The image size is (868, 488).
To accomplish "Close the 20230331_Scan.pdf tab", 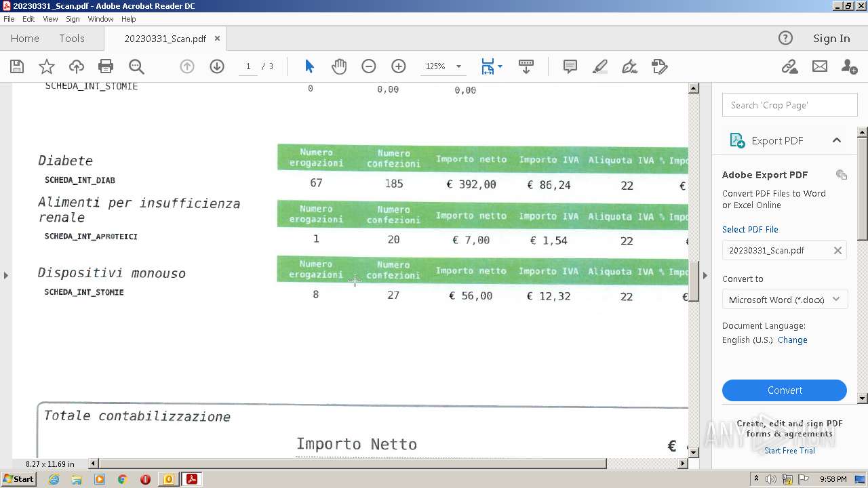I will pyautogui.click(x=217, y=39).
